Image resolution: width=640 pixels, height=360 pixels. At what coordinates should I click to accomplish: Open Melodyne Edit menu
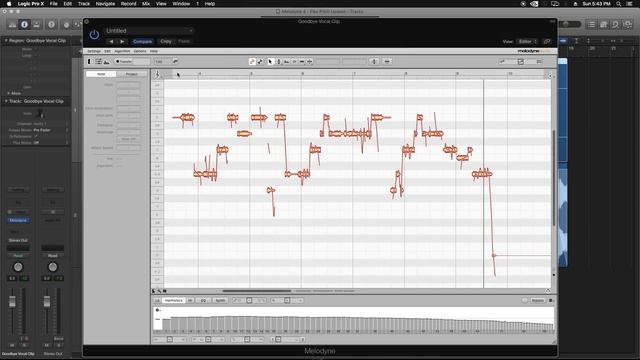[107, 51]
